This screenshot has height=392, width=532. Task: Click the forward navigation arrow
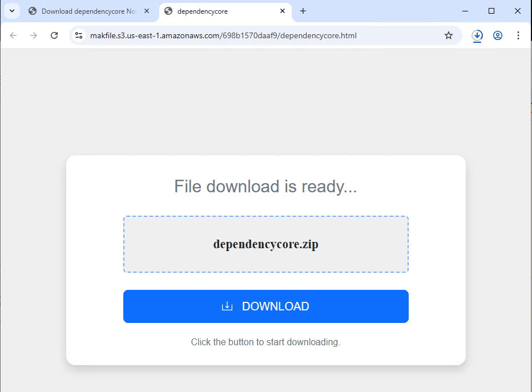33,35
